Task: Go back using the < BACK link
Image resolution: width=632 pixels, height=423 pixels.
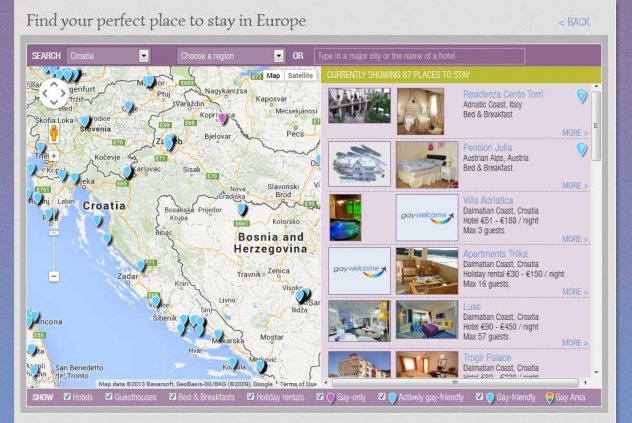Action: point(574,22)
